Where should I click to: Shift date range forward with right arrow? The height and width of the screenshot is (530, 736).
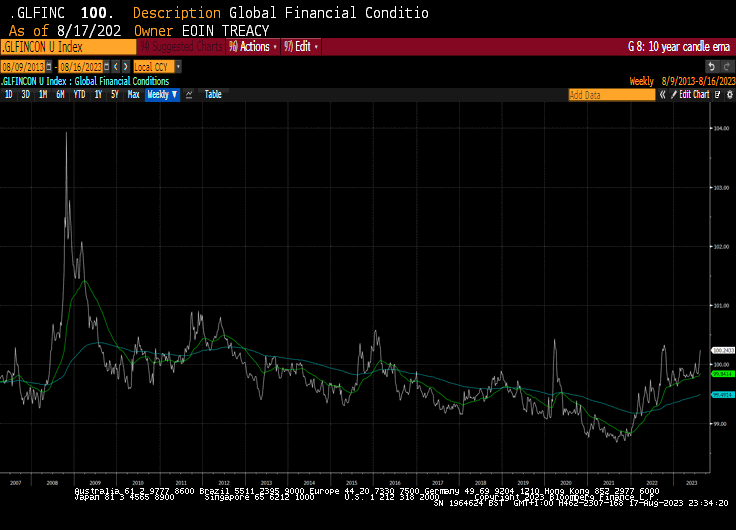point(125,67)
